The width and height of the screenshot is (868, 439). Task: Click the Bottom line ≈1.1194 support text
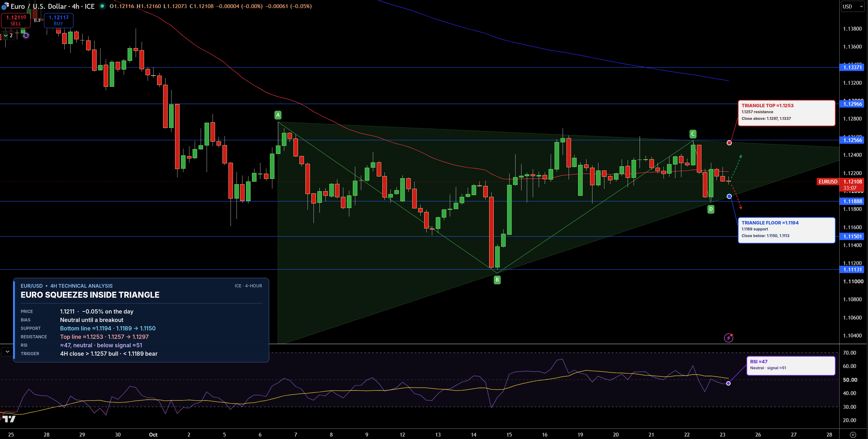[108, 328]
